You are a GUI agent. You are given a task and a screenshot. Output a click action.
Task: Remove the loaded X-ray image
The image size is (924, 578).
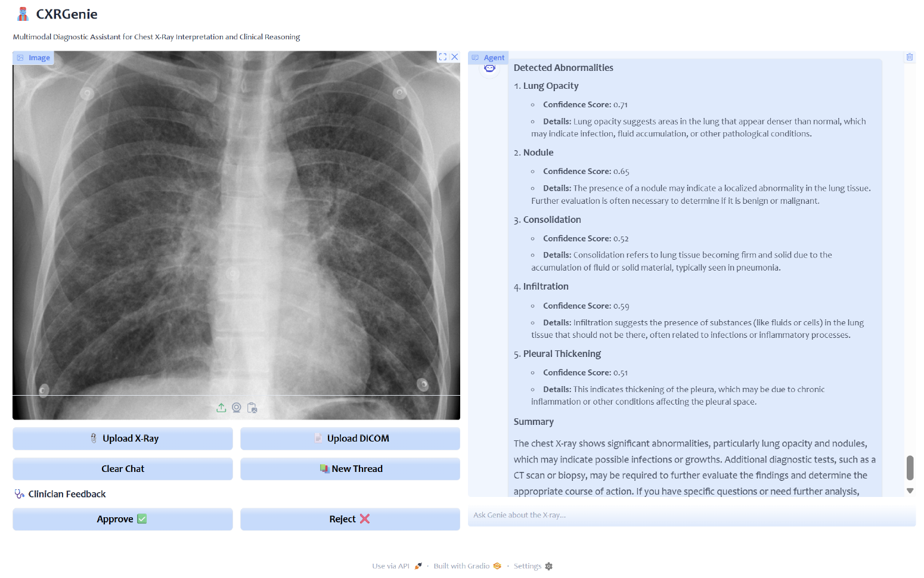(455, 57)
